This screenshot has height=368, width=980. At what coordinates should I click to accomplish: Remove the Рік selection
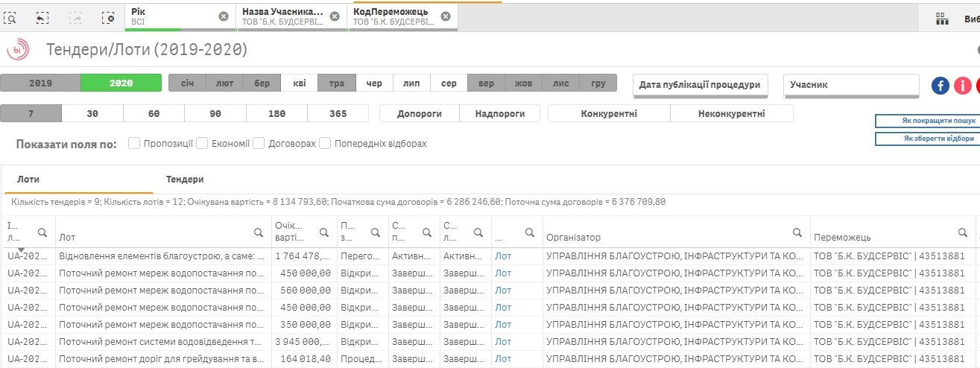point(224,16)
